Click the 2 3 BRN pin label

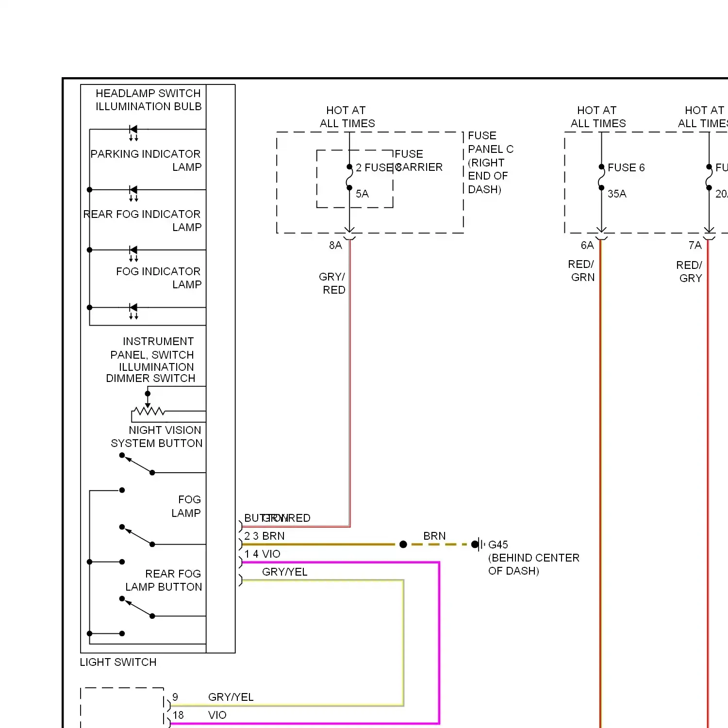pos(265,536)
